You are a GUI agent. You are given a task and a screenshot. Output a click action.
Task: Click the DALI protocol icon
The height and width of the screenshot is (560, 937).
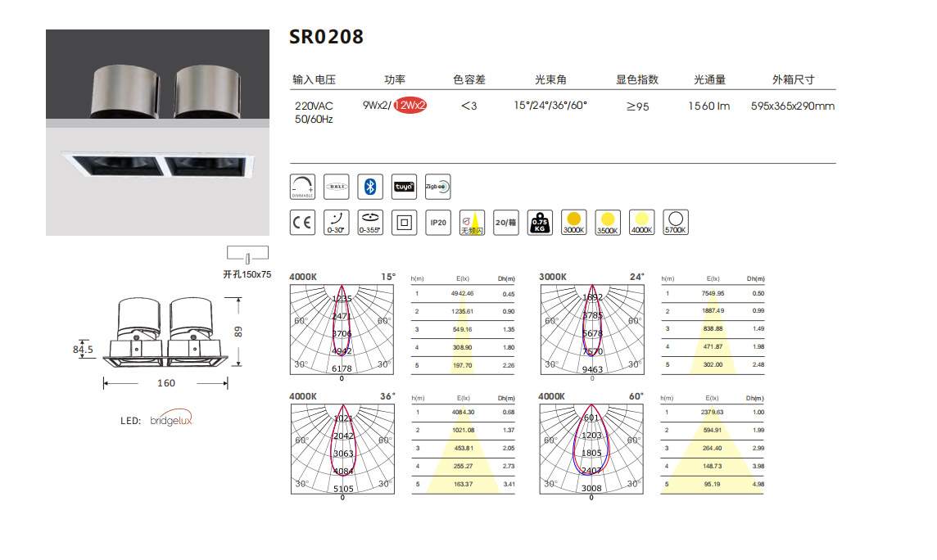(337, 187)
